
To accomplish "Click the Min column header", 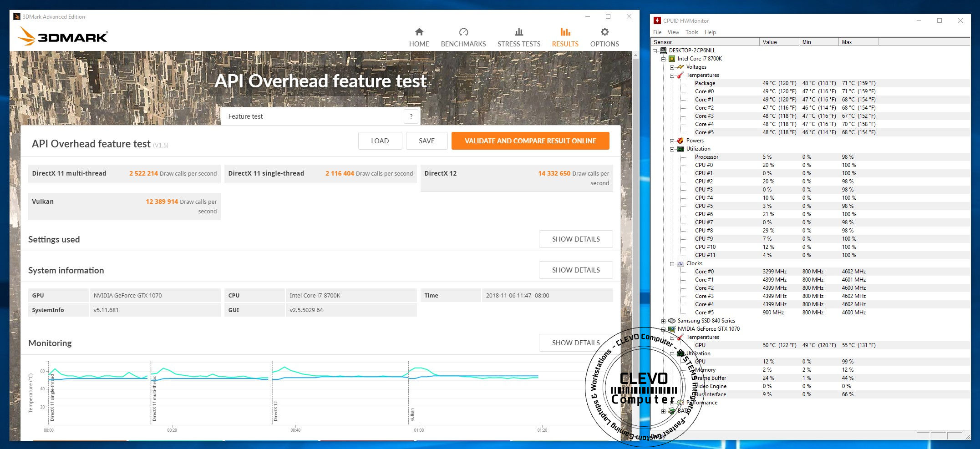I will pyautogui.click(x=818, y=42).
